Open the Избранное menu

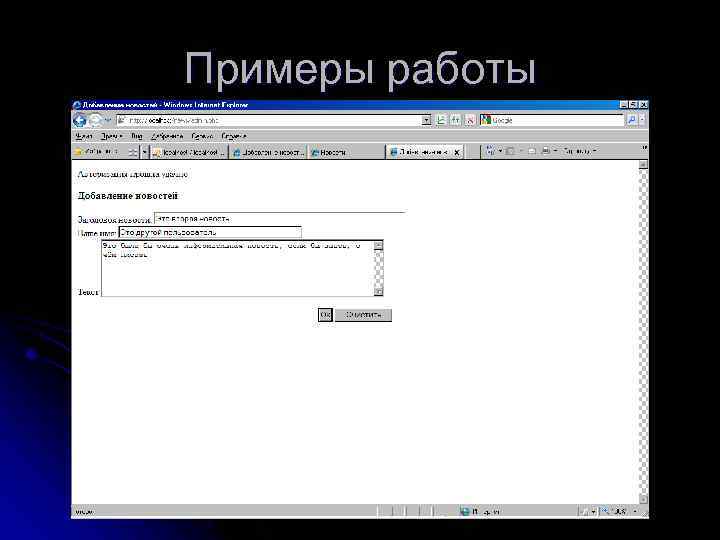167,136
